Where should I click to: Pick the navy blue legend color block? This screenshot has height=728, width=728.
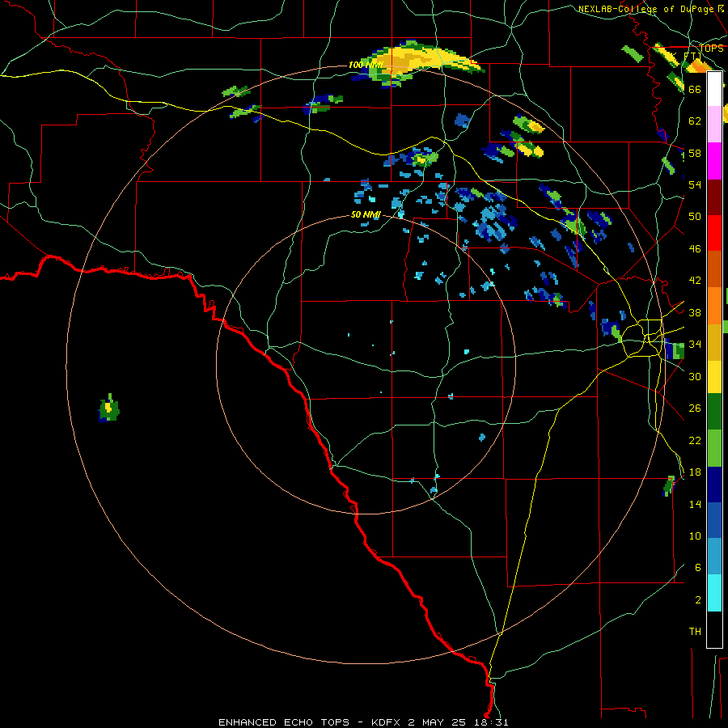click(714, 485)
